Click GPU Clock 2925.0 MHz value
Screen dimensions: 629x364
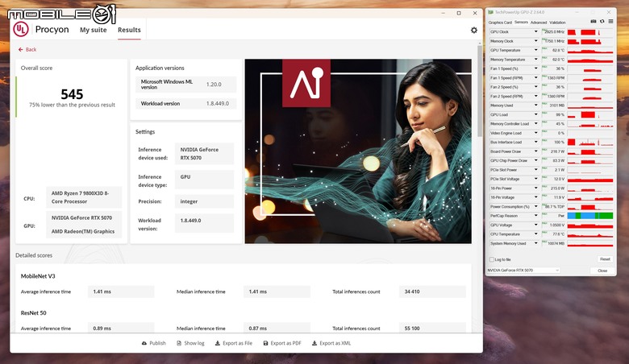(553, 31)
